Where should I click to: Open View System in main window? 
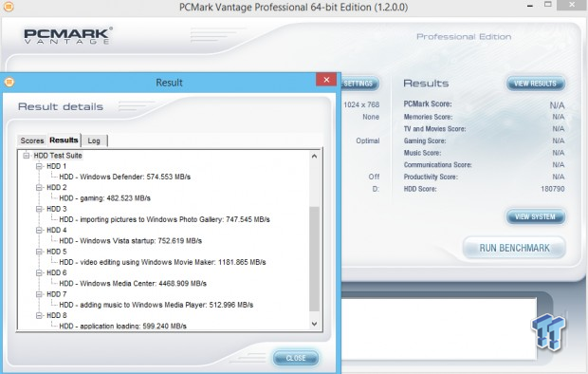tap(535, 216)
